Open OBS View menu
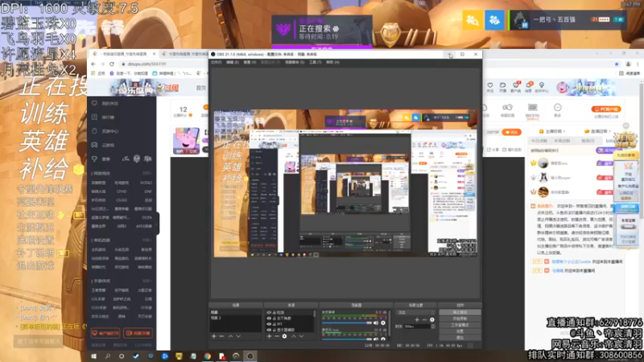 pyautogui.click(x=250, y=63)
